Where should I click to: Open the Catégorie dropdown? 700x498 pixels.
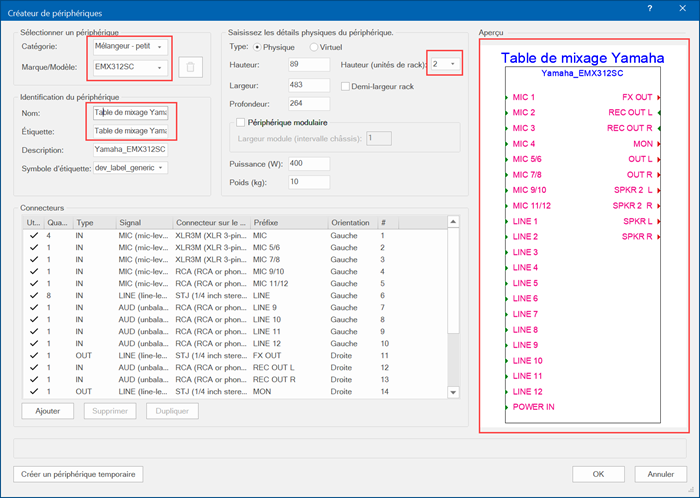(x=130, y=46)
